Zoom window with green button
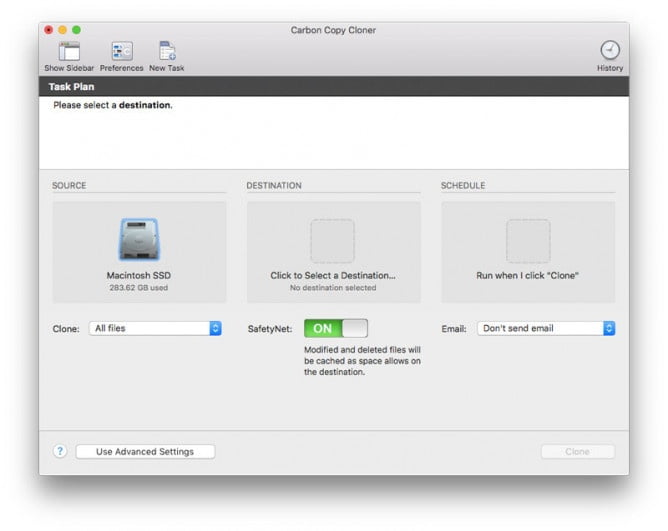Viewport: 668px width, 531px height. 77,30
